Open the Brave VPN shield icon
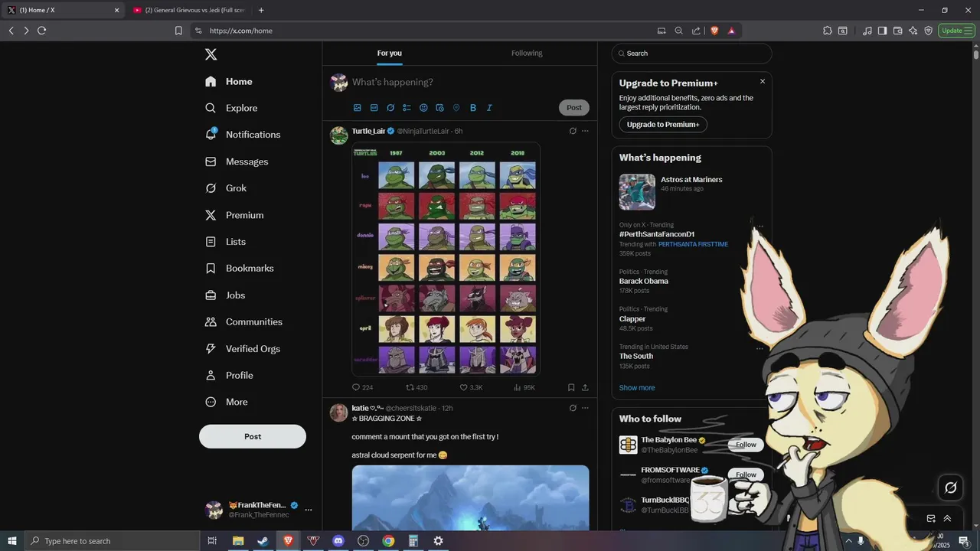 928,31
